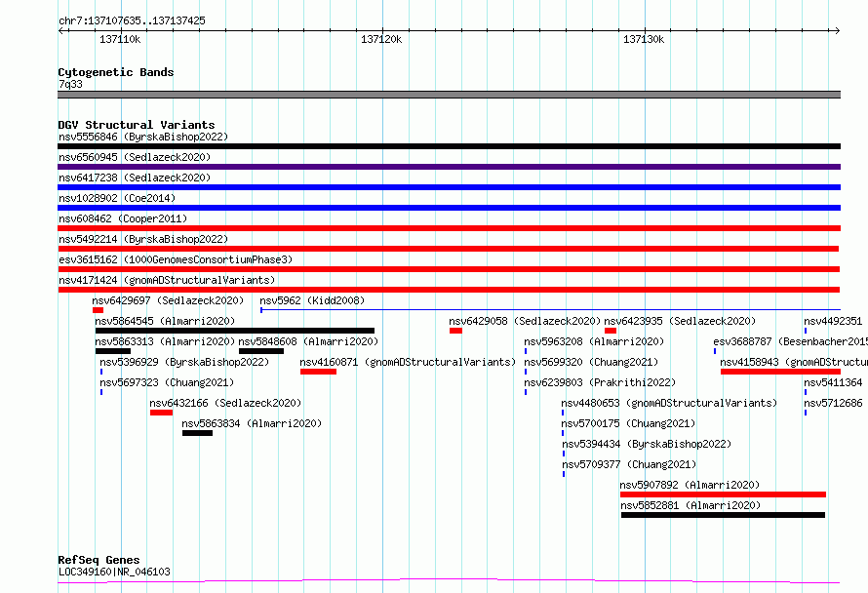Select the nsv5962 (Kidd2008) label
Image resolution: width=868 pixels, height=593 pixels.
pyautogui.click(x=312, y=300)
